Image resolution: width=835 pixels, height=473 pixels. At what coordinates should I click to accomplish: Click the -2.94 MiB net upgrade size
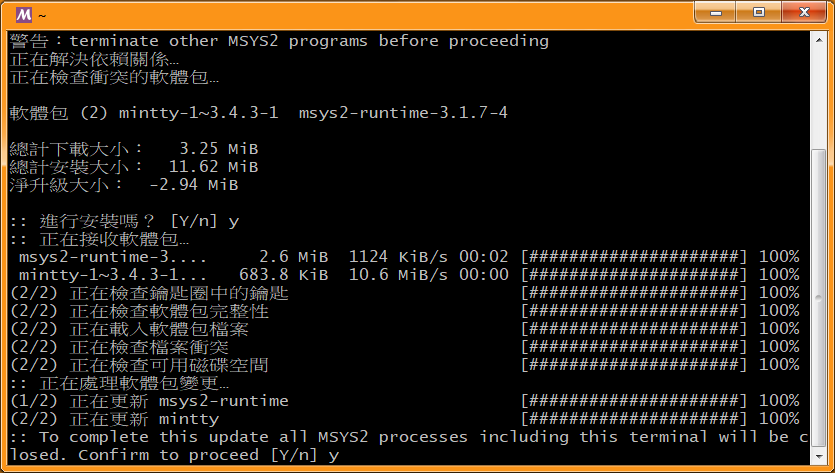pyautogui.click(x=193, y=185)
